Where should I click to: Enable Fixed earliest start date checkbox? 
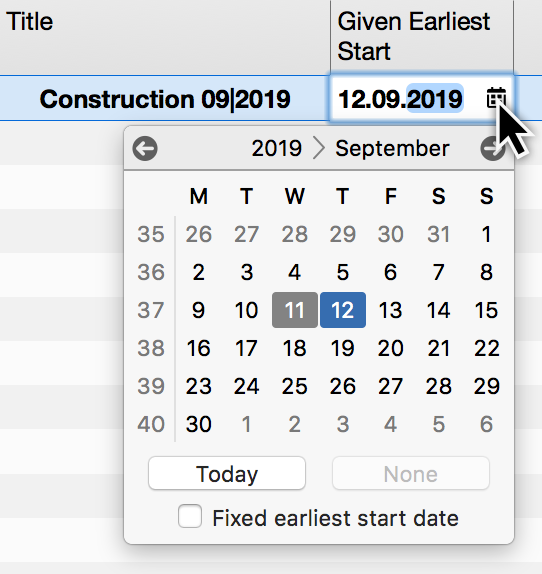pyautogui.click(x=190, y=516)
